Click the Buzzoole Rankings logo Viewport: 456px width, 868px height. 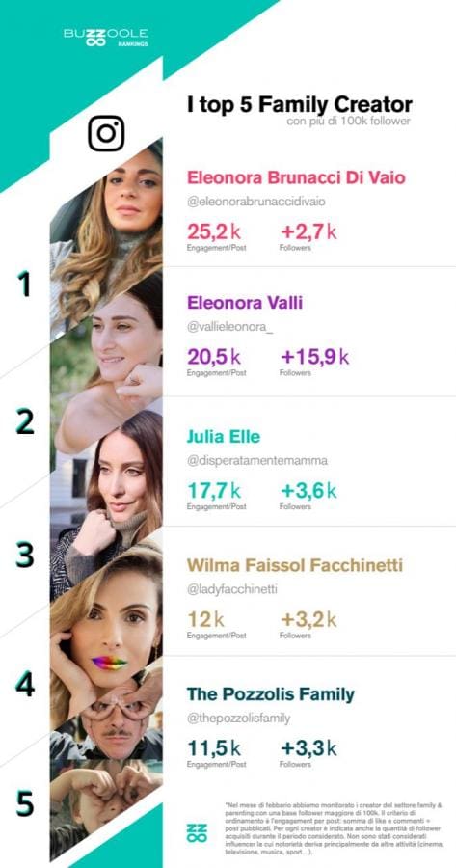[106, 37]
